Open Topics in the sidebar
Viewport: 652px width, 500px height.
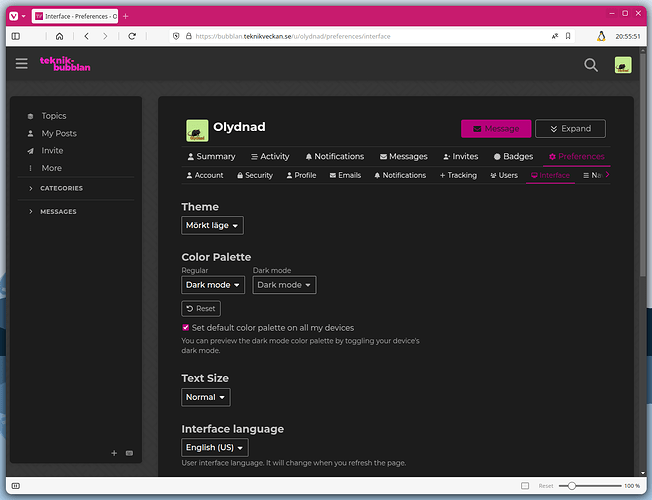click(x=54, y=116)
